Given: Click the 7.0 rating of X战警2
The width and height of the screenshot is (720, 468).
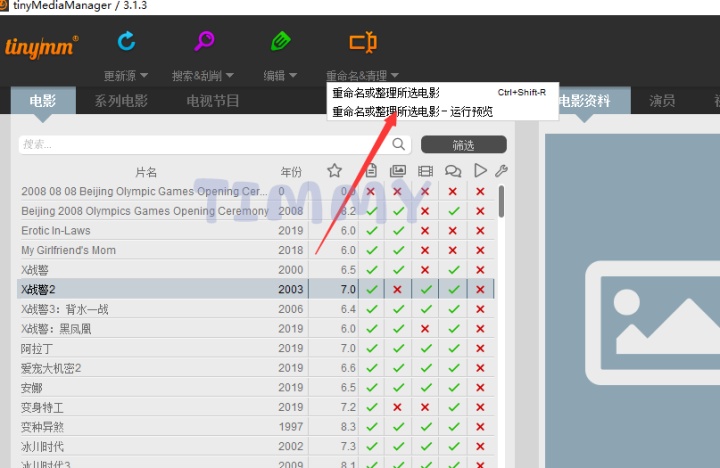Looking at the screenshot, I should tap(348, 289).
